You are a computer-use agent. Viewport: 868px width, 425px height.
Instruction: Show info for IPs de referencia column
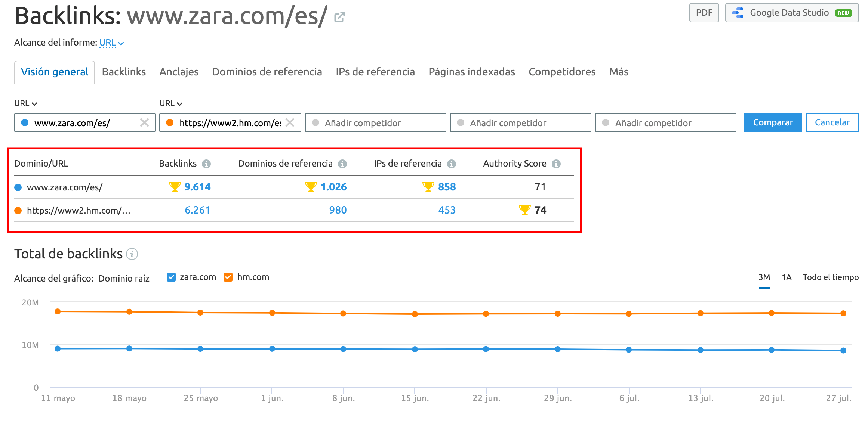(x=452, y=164)
